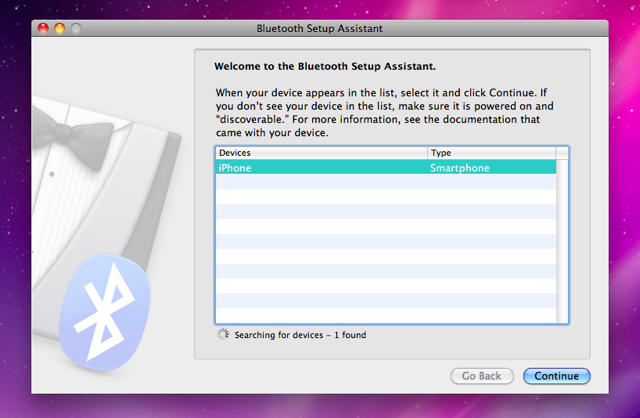640x418 pixels.
Task: Minimize the window with the yellow button
Action: (x=60, y=29)
